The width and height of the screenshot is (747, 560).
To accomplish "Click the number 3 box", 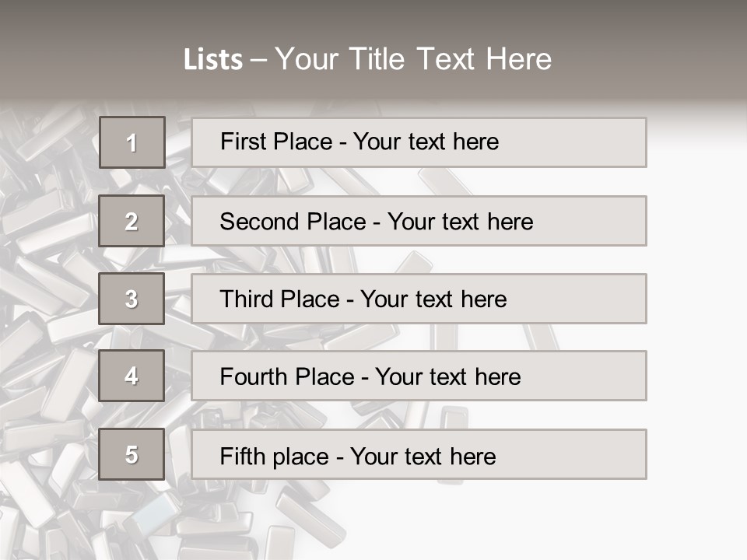I will click(132, 299).
